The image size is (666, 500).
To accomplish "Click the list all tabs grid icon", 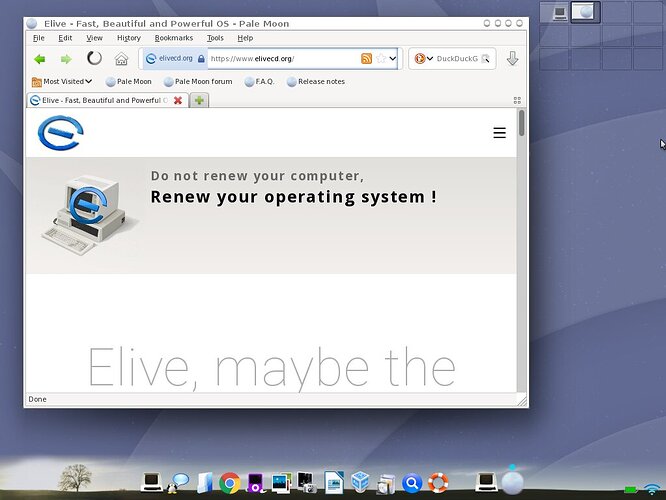I will coord(517,100).
